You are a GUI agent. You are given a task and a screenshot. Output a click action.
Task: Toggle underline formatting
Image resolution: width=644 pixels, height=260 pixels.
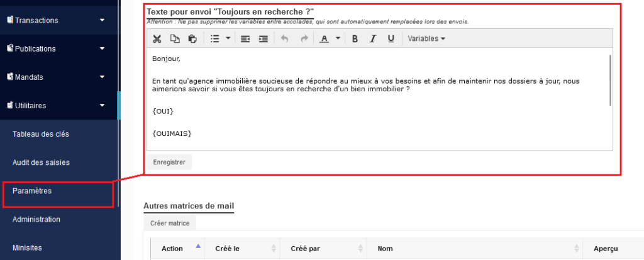(391, 39)
